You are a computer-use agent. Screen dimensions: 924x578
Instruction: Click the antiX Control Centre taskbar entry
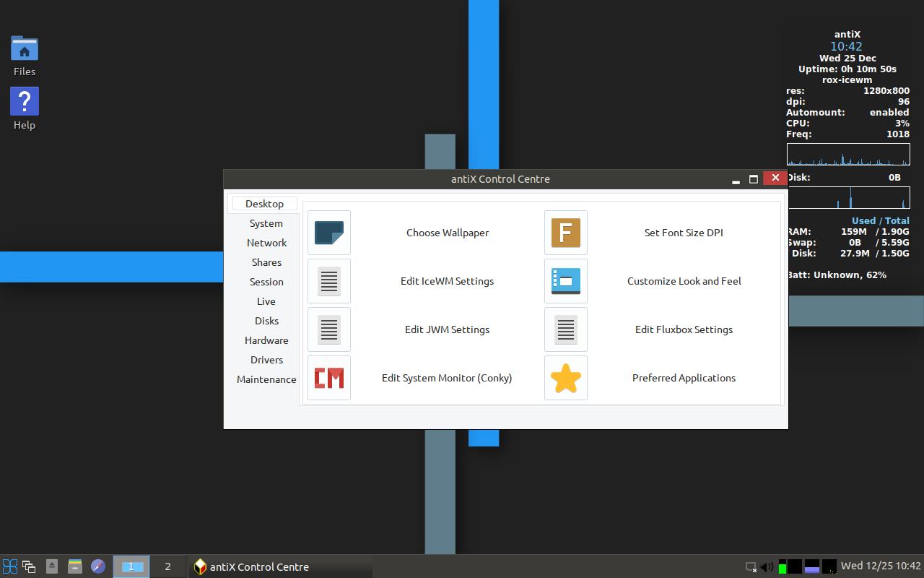tap(260, 566)
